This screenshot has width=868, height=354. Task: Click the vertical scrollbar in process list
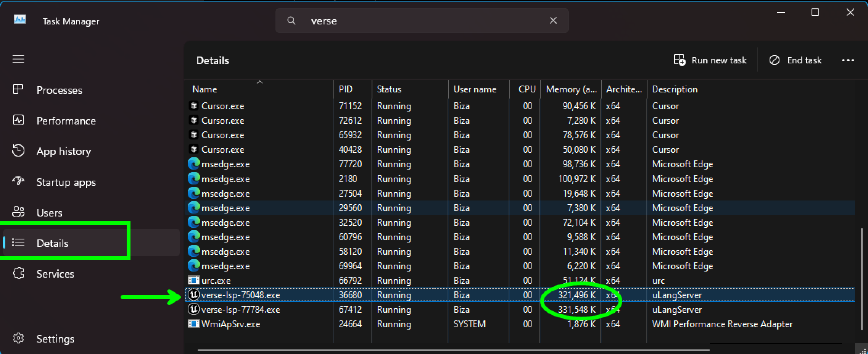862,279
